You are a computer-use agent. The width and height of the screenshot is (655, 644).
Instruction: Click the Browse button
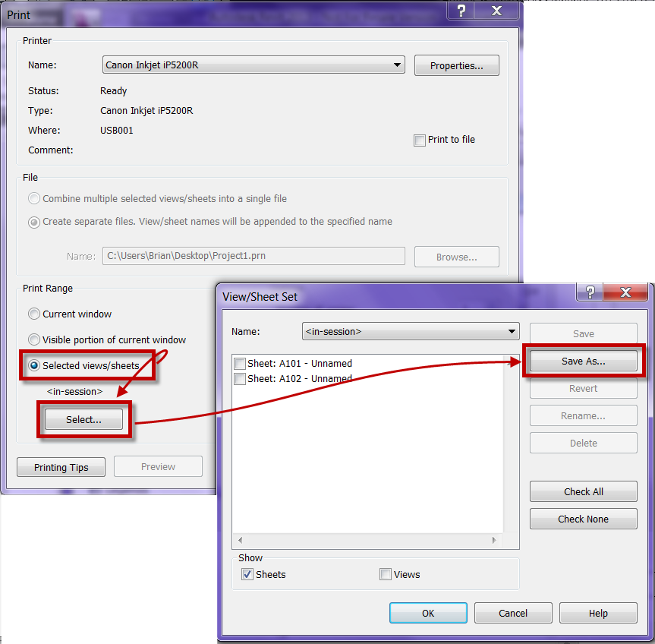pos(457,257)
